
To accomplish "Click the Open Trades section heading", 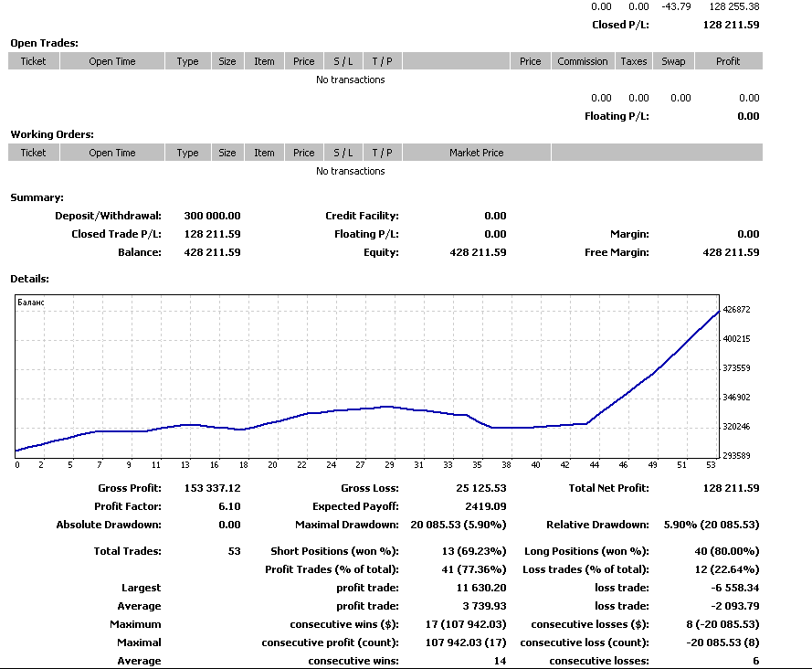I will click(45, 43).
